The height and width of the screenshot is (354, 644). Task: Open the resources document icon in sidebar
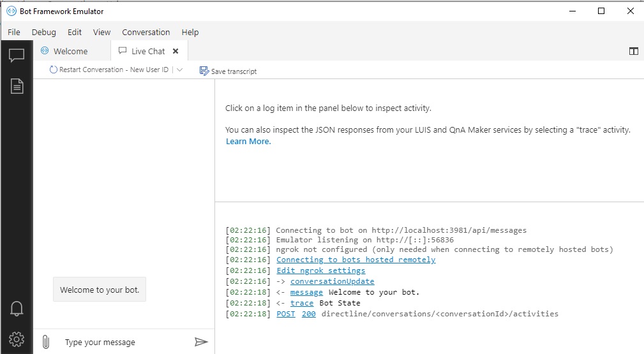(x=17, y=87)
